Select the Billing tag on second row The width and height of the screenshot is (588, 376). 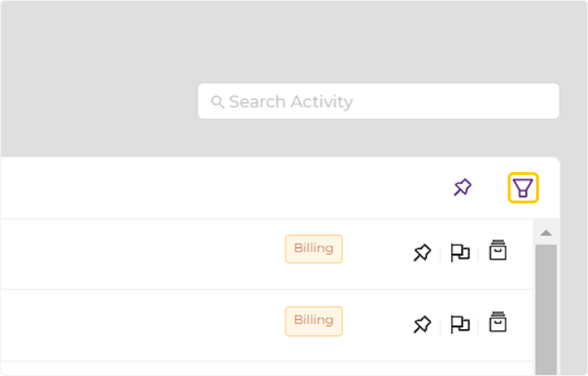pyautogui.click(x=314, y=321)
